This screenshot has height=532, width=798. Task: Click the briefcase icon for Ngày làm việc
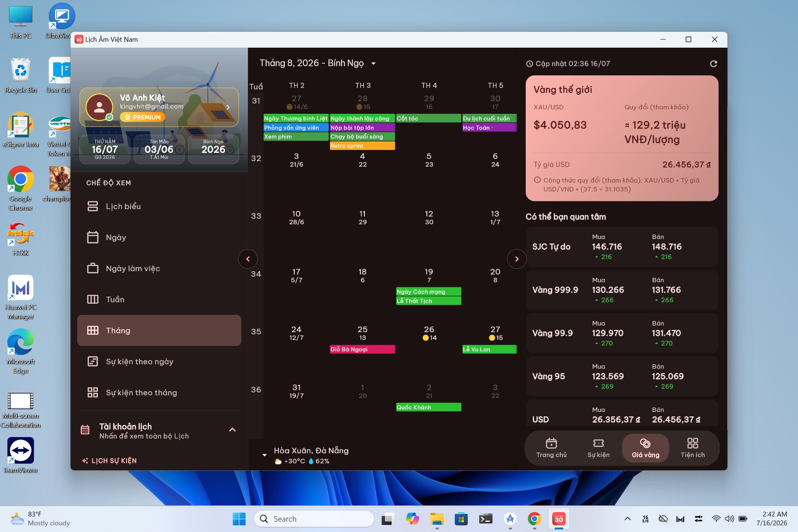pos(93,268)
